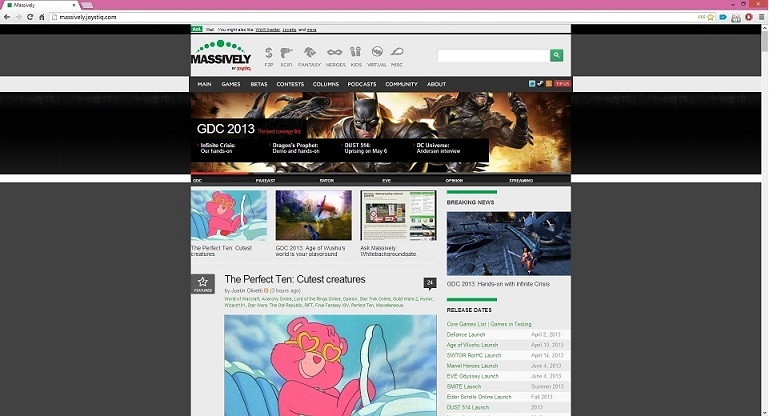Image resolution: width=769 pixels, height=416 pixels.
Task: Select the STREAMING carousel tab
Action: [x=521, y=181]
